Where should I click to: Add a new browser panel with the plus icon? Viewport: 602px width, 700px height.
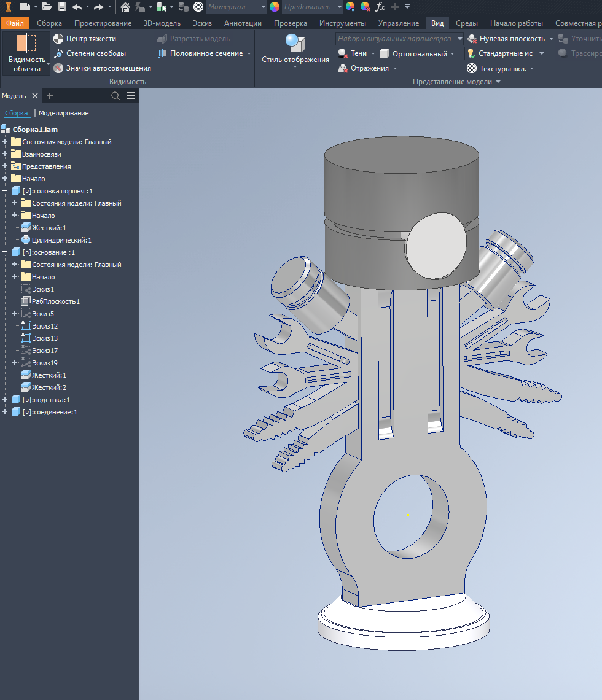[50, 96]
